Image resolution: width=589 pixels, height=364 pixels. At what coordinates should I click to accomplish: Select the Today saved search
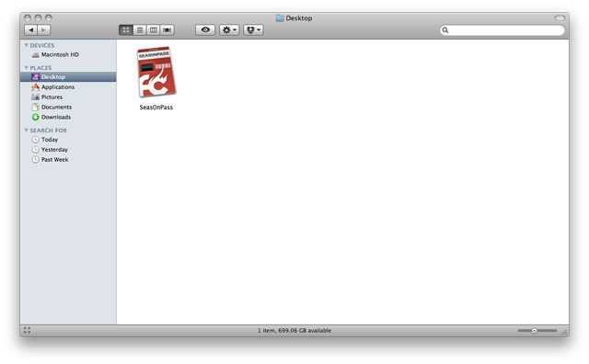coord(68,140)
